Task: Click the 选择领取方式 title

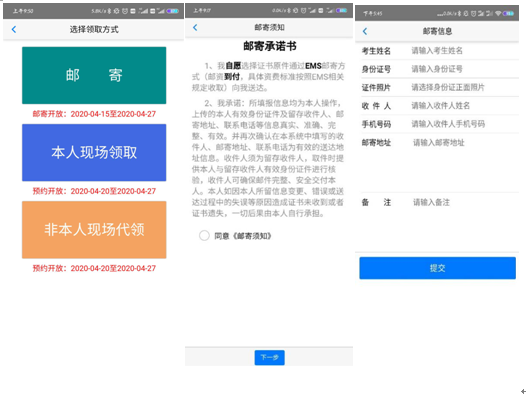Action: tap(94, 30)
